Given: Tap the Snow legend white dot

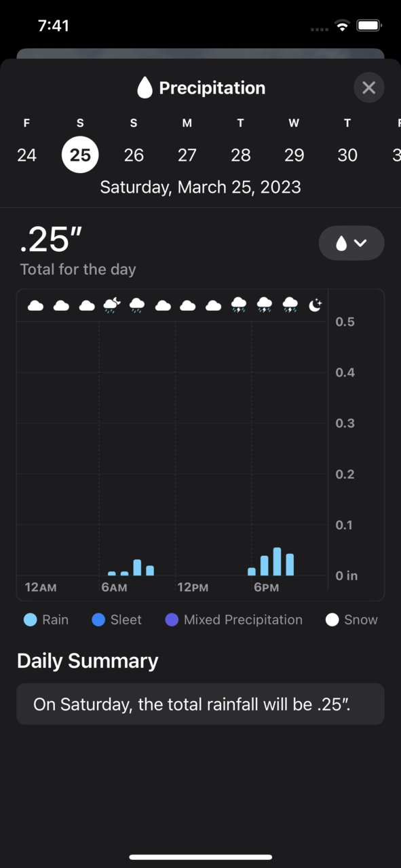Looking at the screenshot, I should pos(332,620).
